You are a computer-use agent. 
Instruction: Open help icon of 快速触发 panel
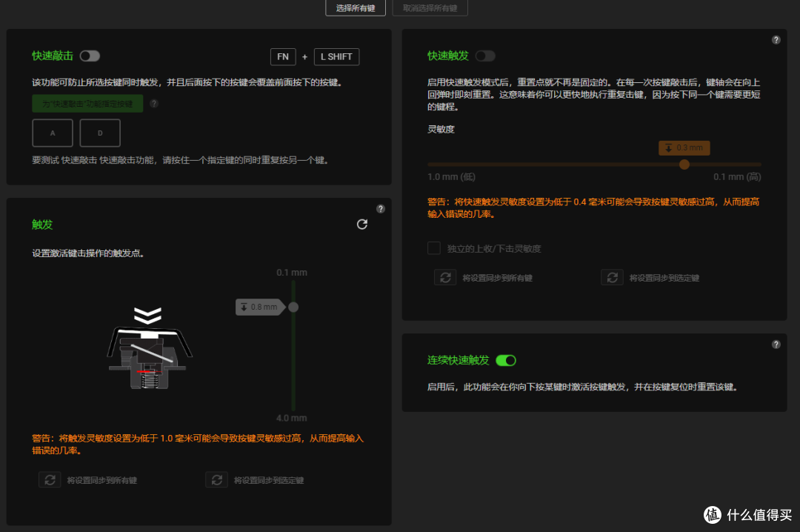point(776,40)
